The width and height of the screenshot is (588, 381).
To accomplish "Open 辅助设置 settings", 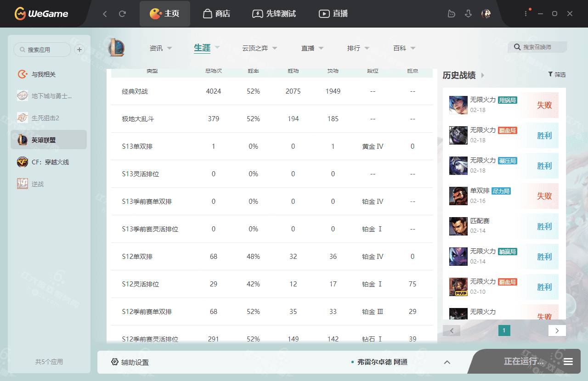I will (x=130, y=362).
